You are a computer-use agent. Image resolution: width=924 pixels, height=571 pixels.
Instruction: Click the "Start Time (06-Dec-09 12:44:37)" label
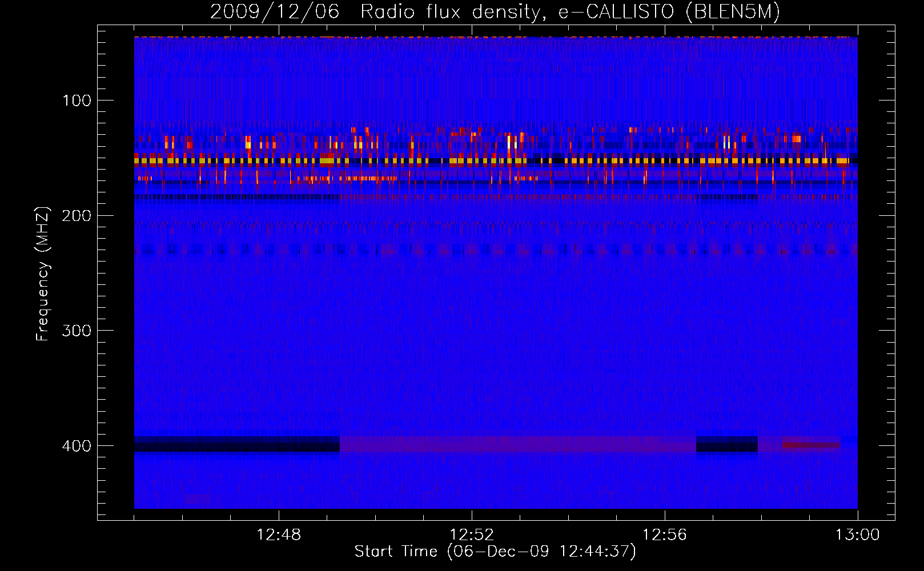pyautogui.click(x=495, y=552)
